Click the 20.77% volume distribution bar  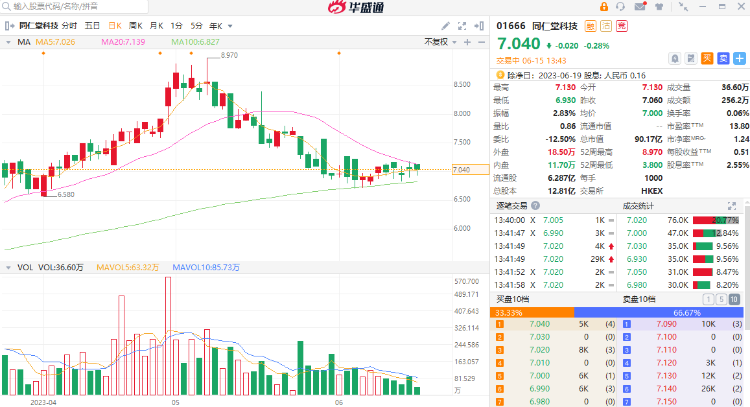tap(716, 220)
